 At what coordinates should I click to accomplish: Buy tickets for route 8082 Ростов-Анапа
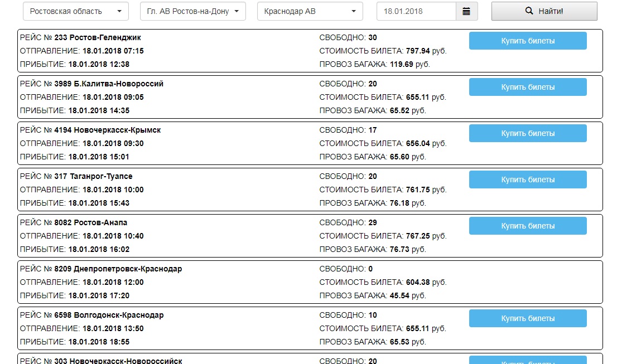[527, 226]
